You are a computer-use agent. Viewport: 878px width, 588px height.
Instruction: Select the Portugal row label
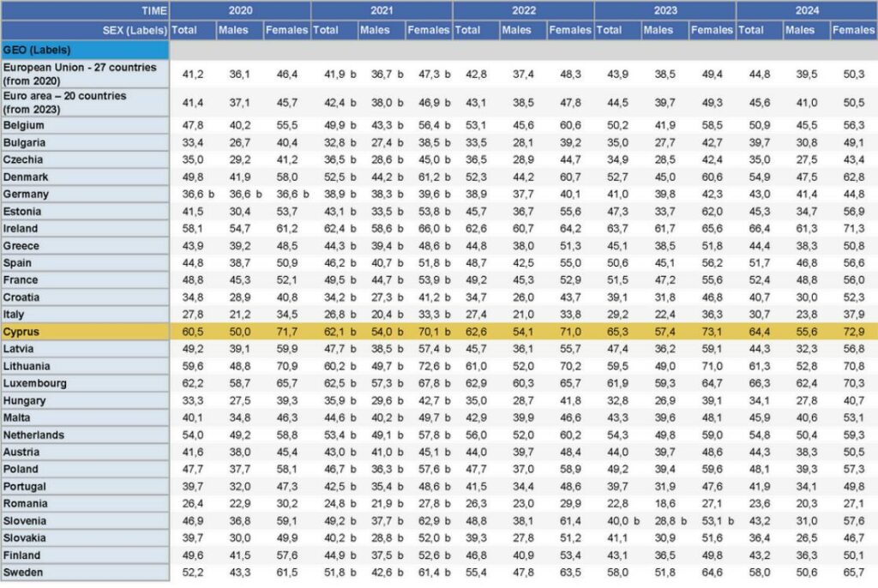point(85,486)
